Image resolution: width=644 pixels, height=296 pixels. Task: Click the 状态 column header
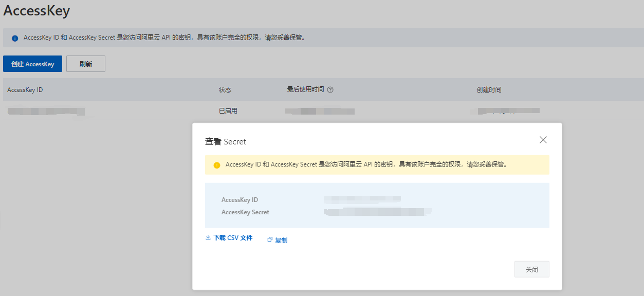(225, 90)
